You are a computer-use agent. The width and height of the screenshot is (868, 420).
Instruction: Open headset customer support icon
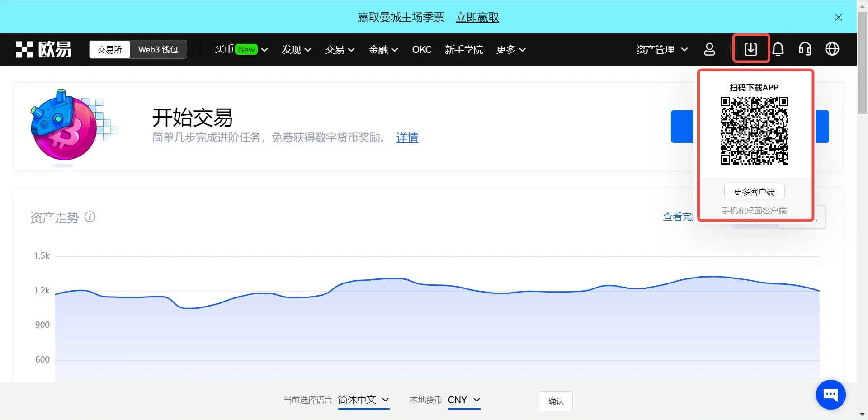[x=805, y=49]
